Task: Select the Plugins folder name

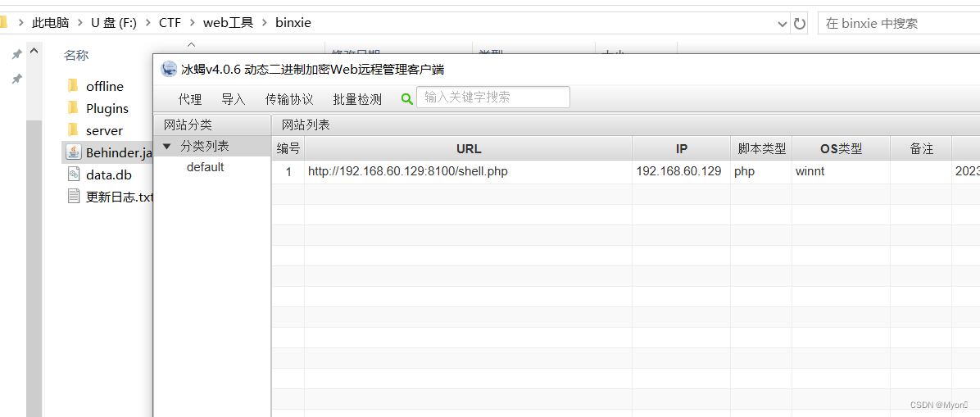Action: pos(107,108)
